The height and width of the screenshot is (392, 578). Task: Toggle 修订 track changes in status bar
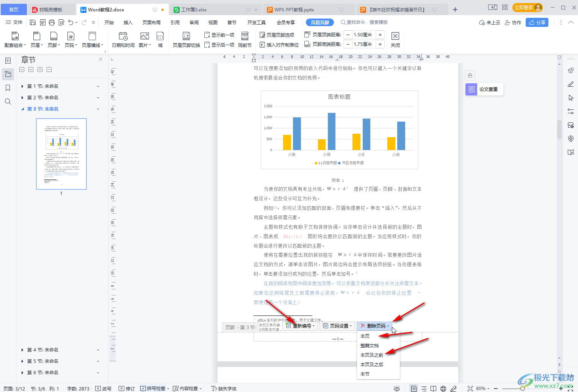pyautogui.click(x=127, y=389)
